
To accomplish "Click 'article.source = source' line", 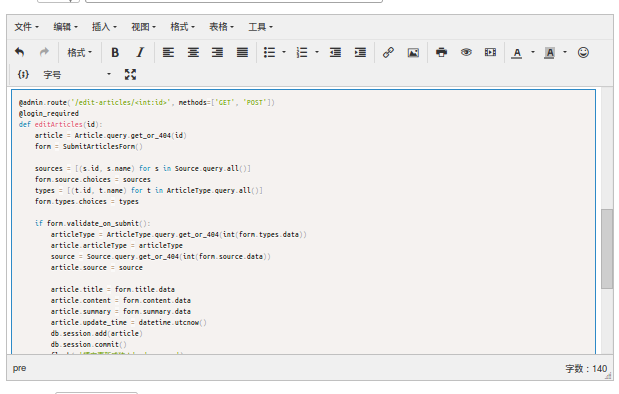I will pyautogui.click(x=96, y=267).
